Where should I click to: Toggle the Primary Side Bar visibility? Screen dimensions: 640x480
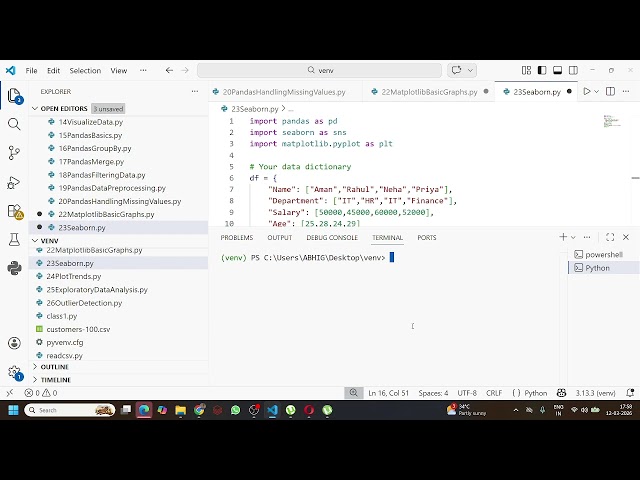[x=542, y=70]
